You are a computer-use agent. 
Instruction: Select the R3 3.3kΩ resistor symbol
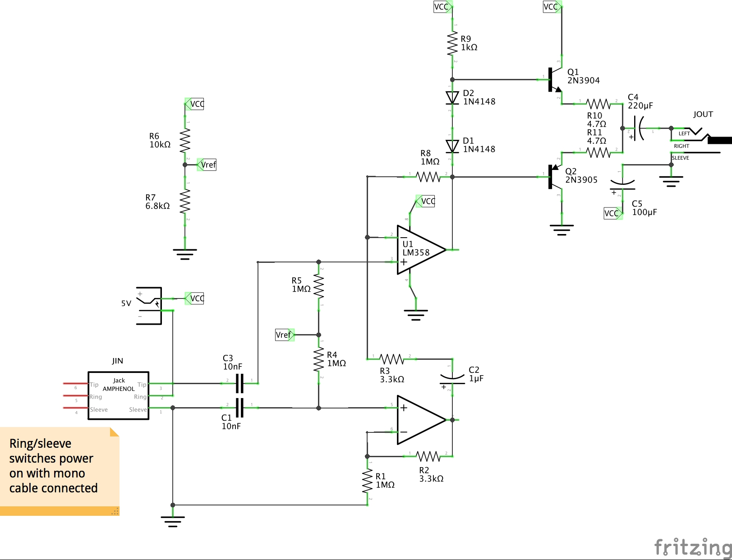(x=391, y=359)
